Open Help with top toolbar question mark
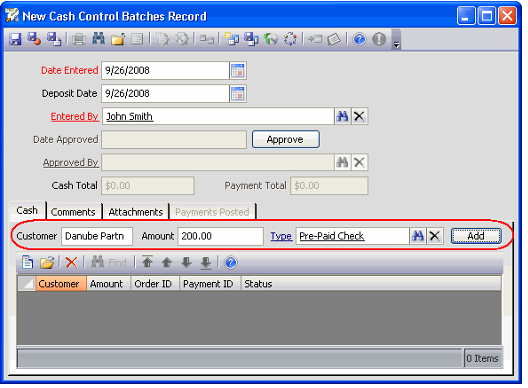This screenshot has height=388, width=528. tap(359, 39)
